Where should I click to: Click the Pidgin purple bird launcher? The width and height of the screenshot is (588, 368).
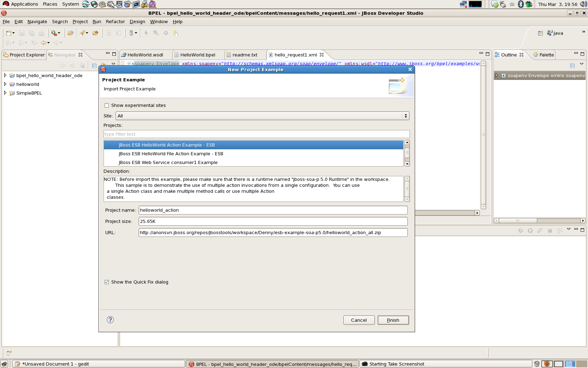pyautogui.click(x=153, y=4)
